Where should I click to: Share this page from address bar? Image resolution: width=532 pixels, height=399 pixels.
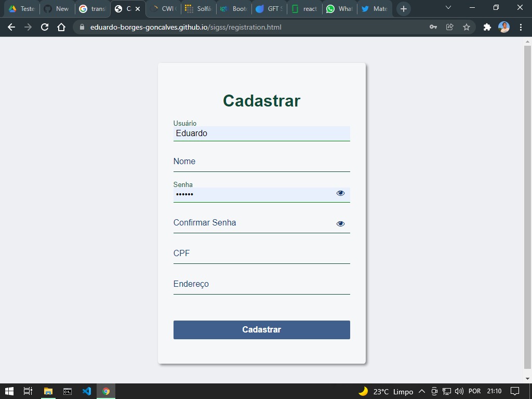point(449,27)
